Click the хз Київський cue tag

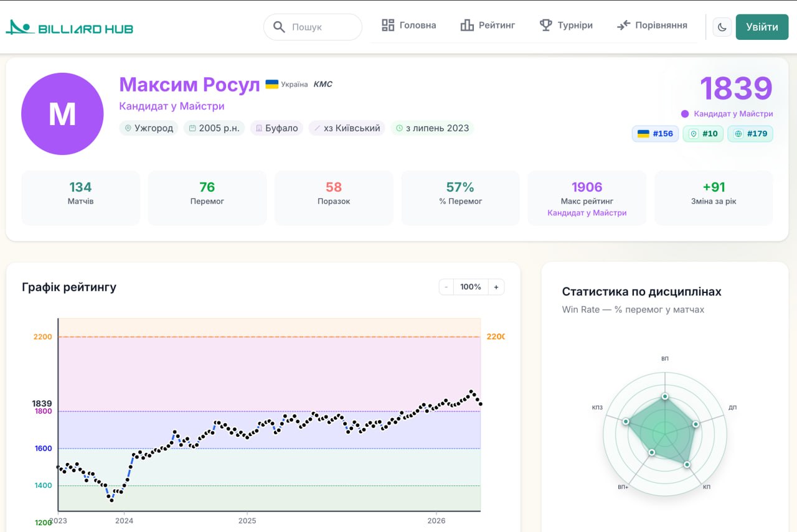point(347,128)
